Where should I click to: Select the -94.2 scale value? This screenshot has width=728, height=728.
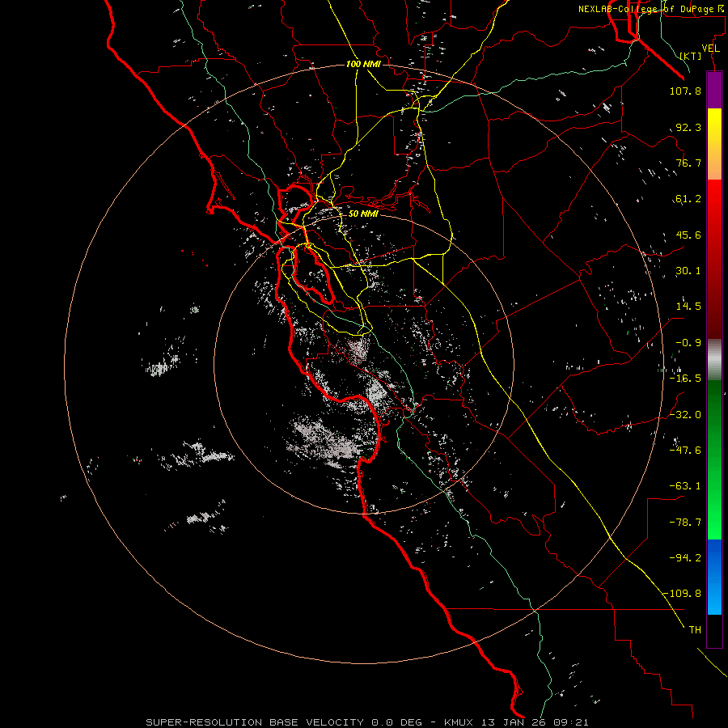(685, 558)
